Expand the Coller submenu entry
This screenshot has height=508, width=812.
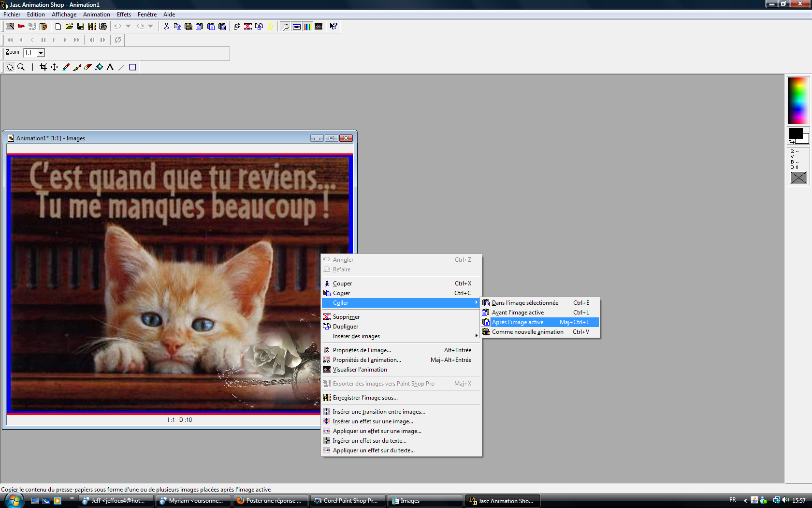click(x=401, y=303)
